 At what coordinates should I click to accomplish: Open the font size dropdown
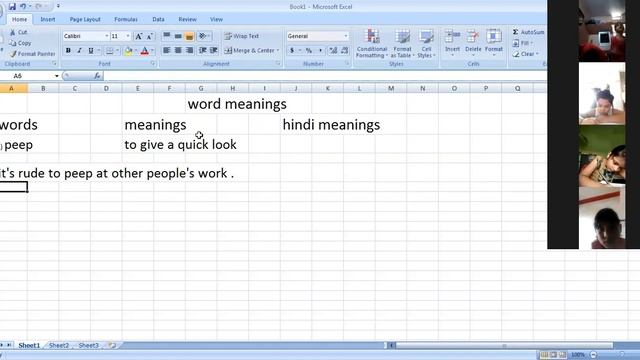click(x=128, y=36)
